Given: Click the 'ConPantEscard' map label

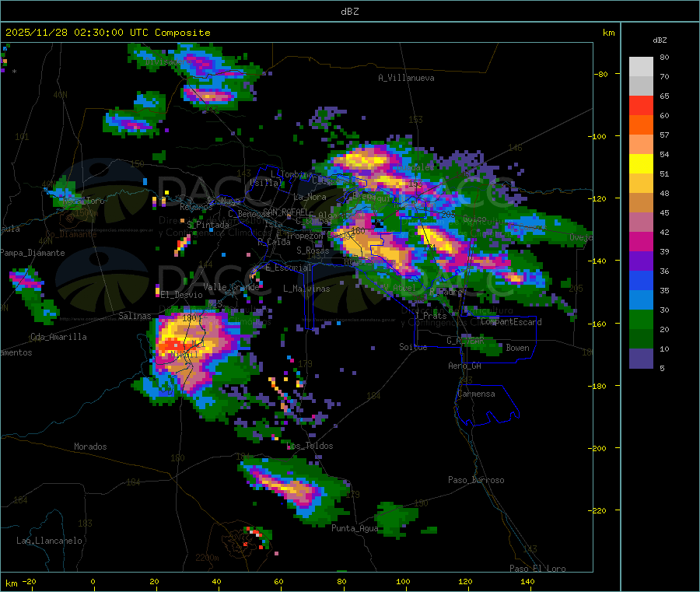Looking at the screenshot, I should (x=511, y=322).
